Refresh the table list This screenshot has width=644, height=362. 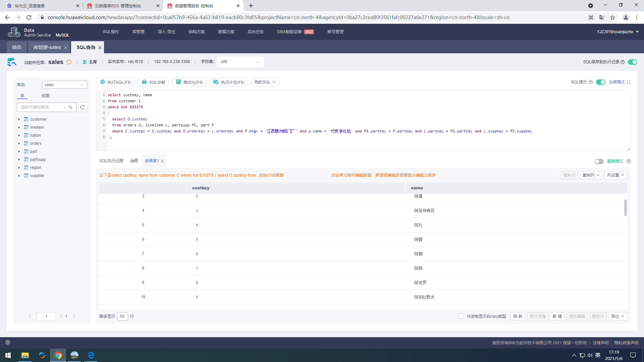[83, 107]
